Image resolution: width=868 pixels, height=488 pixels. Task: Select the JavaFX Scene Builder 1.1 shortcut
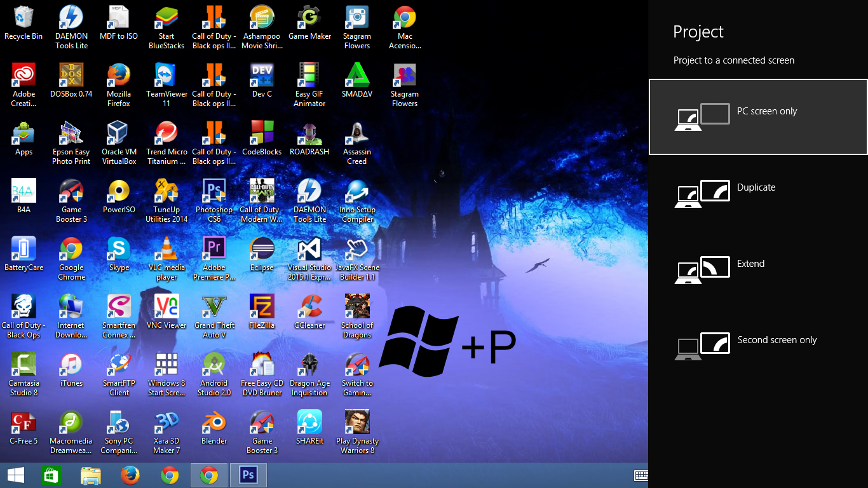click(357, 259)
